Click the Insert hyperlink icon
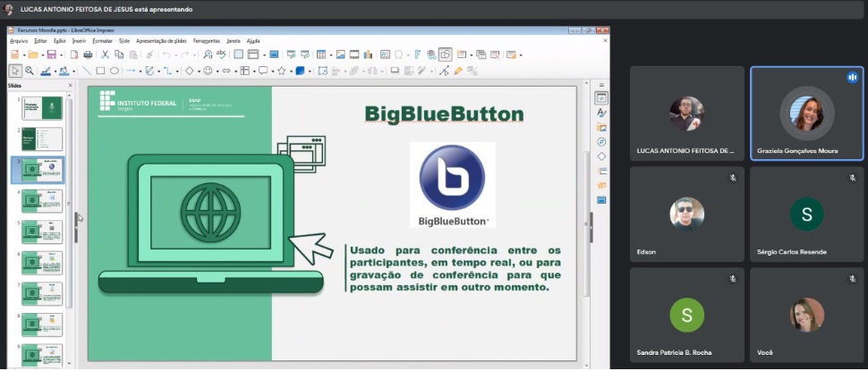 [432, 55]
